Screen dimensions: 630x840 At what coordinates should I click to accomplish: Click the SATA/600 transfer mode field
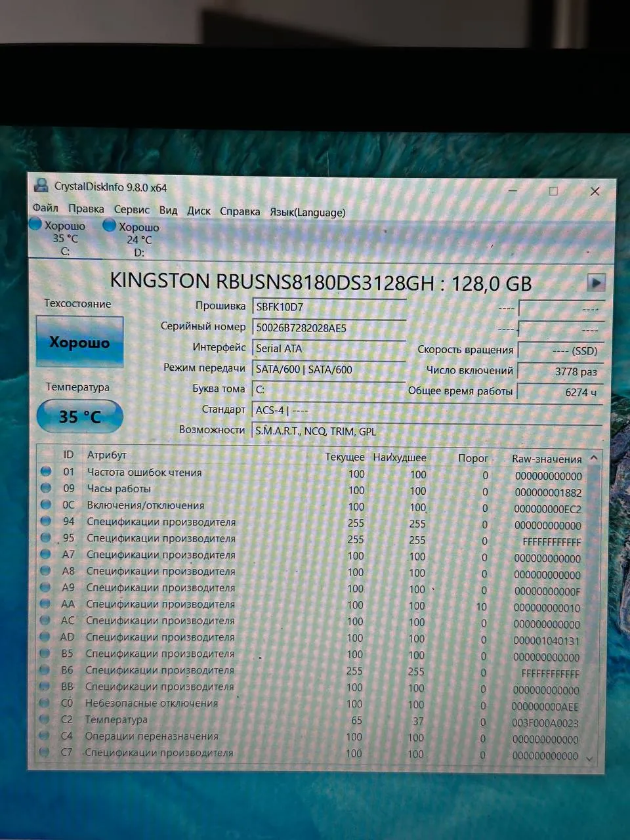329,369
